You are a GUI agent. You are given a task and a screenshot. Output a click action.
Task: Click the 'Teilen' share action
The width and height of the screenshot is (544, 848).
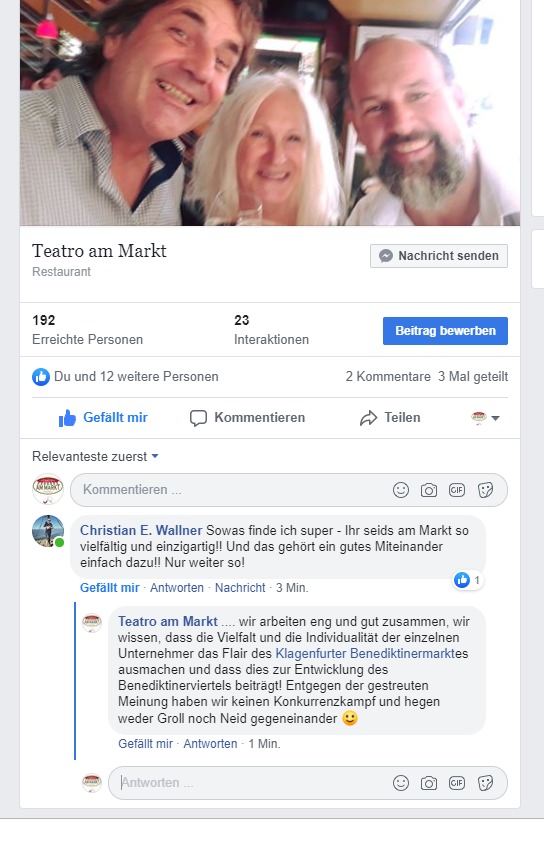click(x=390, y=418)
